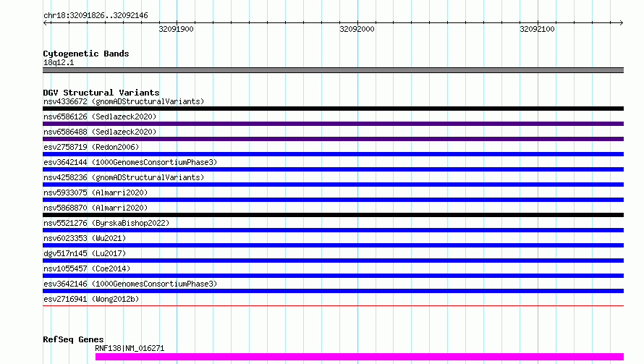Select the purple bar for nsv6586126
644x364 pixels.
click(333, 124)
